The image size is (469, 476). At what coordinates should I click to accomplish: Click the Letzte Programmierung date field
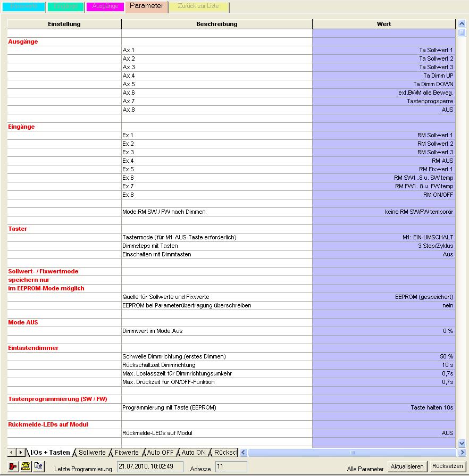(150, 466)
